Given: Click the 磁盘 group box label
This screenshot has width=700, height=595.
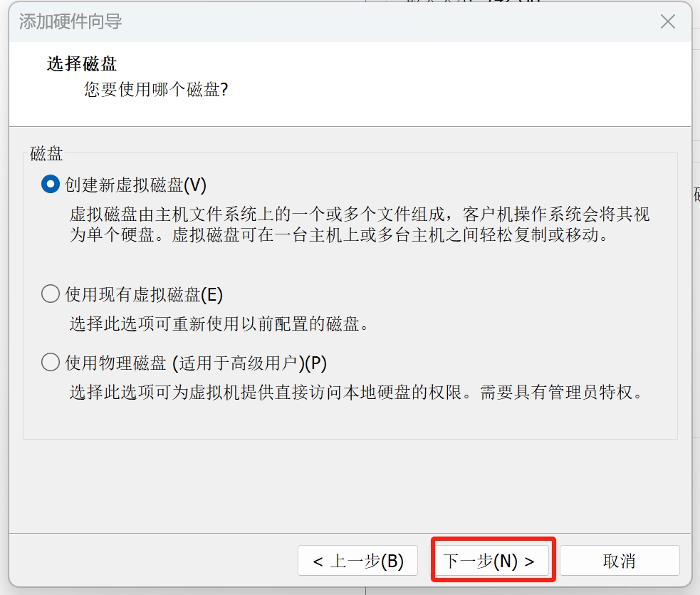Looking at the screenshot, I should coord(46,153).
